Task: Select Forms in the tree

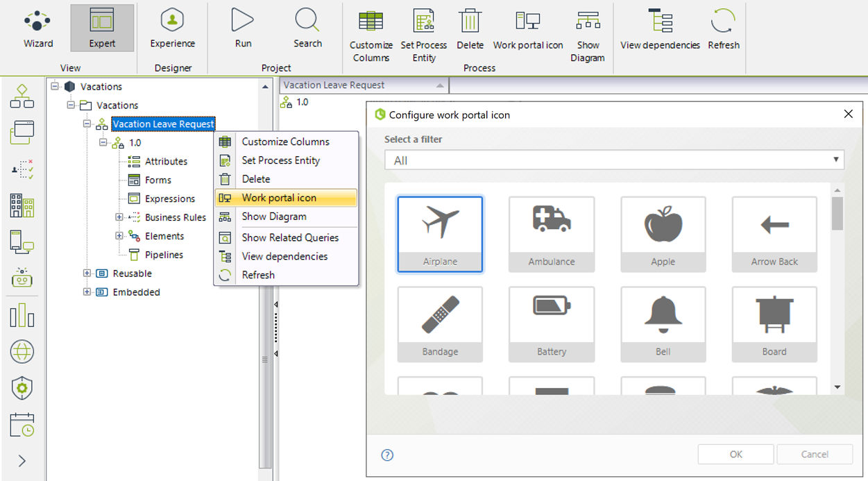Action: (158, 180)
